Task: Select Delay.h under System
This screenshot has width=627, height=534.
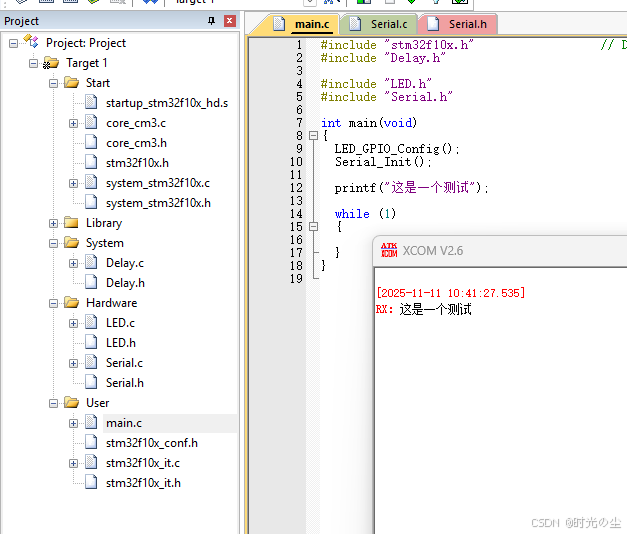Action: coord(125,283)
